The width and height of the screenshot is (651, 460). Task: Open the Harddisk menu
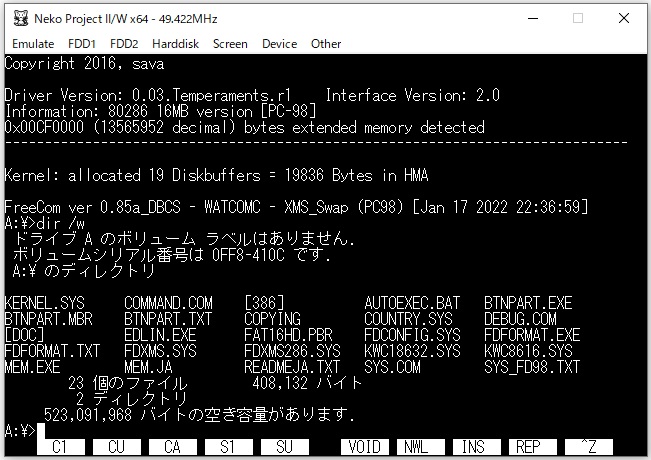point(175,44)
